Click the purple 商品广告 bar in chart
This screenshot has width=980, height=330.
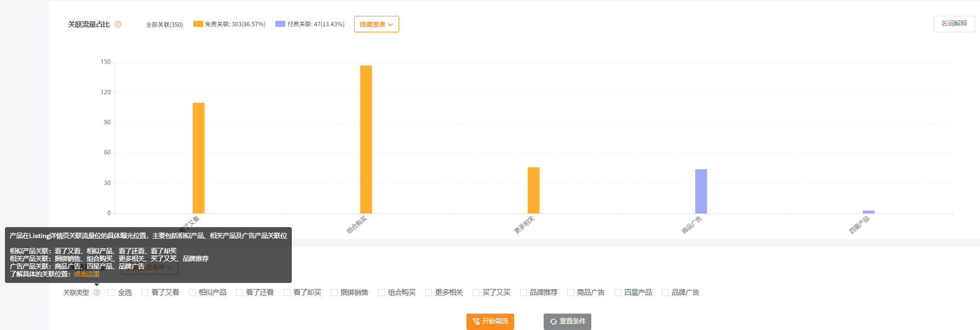coord(701,191)
